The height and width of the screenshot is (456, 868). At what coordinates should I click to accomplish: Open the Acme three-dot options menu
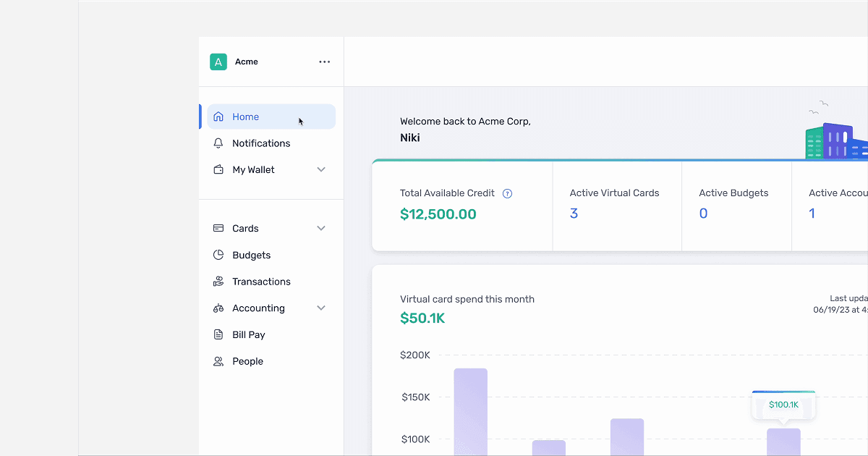click(325, 62)
